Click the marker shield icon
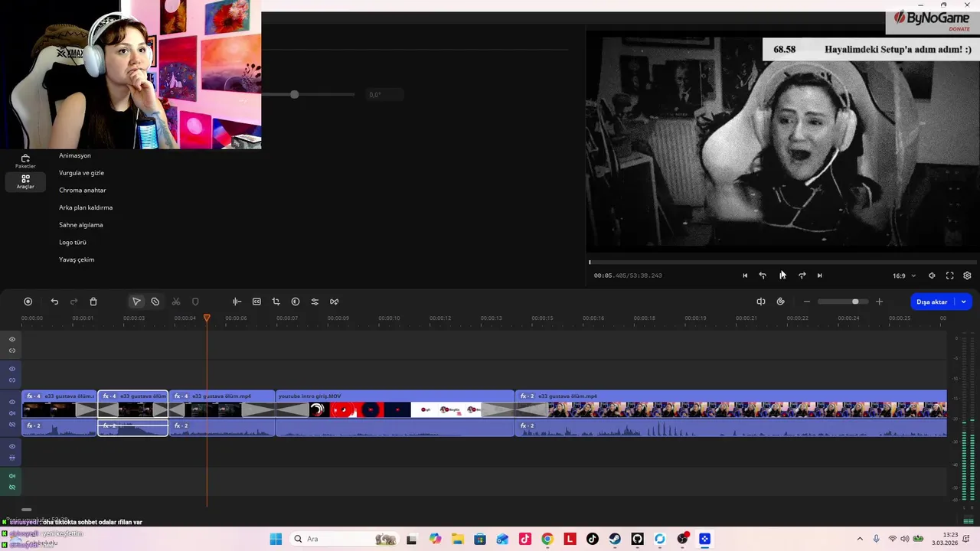The height and width of the screenshot is (551, 980). click(195, 302)
